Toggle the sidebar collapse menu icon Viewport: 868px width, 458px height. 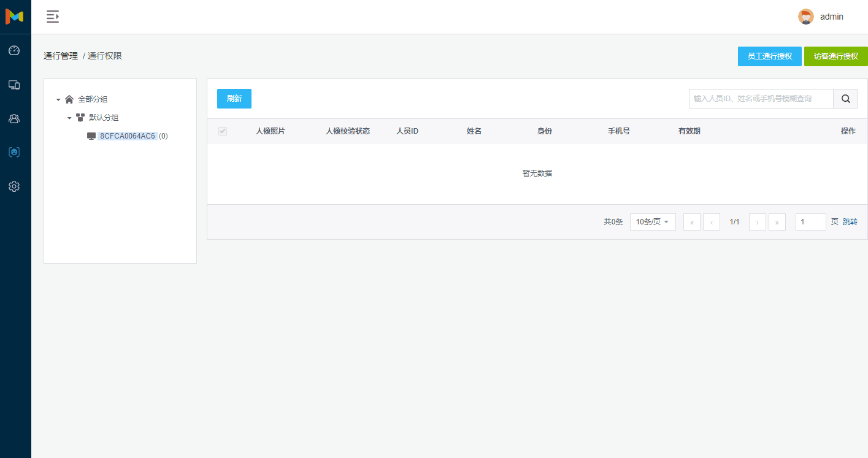53,17
